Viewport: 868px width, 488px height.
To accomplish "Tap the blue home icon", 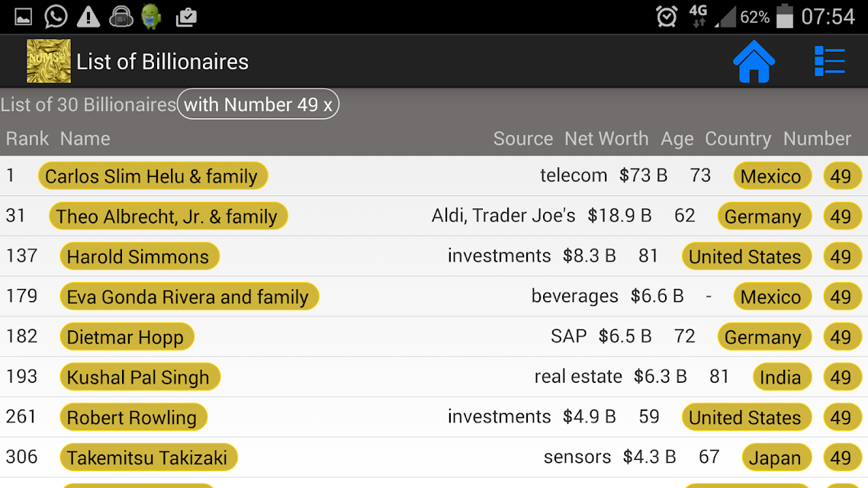I will (754, 62).
